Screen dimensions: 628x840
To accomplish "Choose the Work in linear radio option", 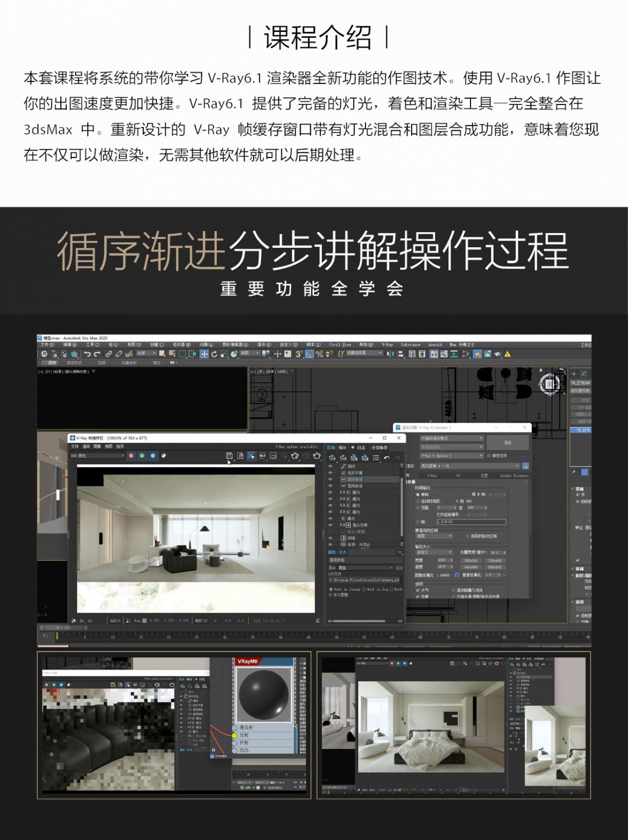I will tap(331, 589).
